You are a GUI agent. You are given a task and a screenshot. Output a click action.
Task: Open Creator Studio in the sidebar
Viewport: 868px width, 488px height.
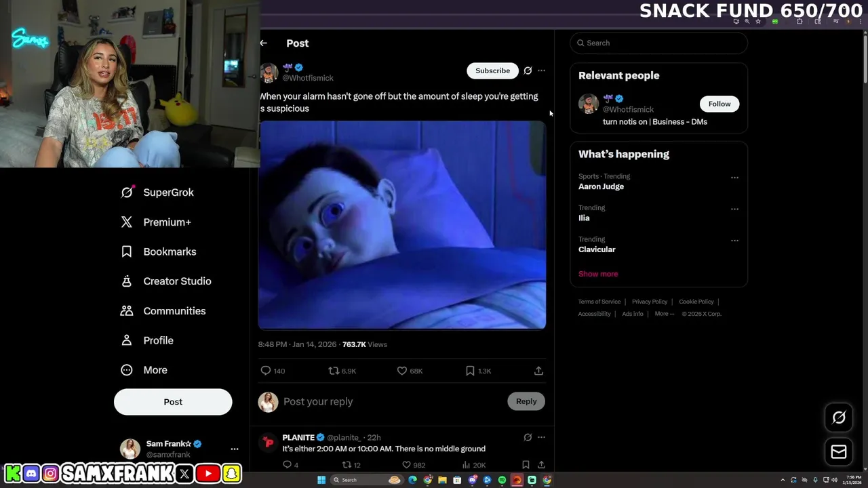point(166,281)
